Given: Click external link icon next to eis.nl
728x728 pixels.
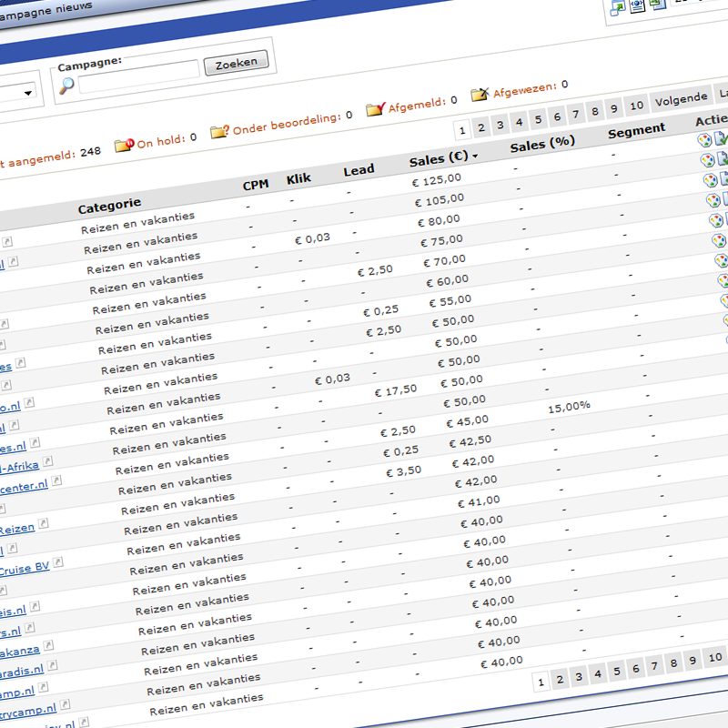Looking at the screenshot, I should tap(35, 607).
